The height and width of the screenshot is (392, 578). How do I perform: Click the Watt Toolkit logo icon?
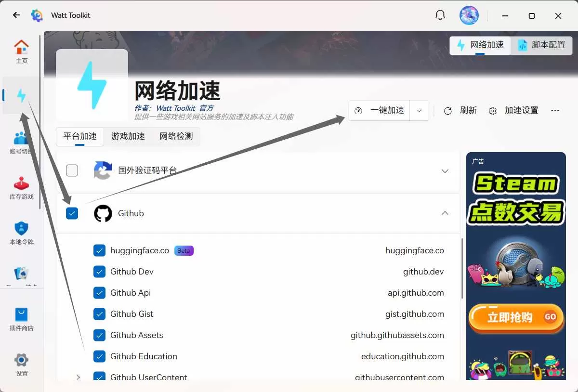click(x=37, y=15)
